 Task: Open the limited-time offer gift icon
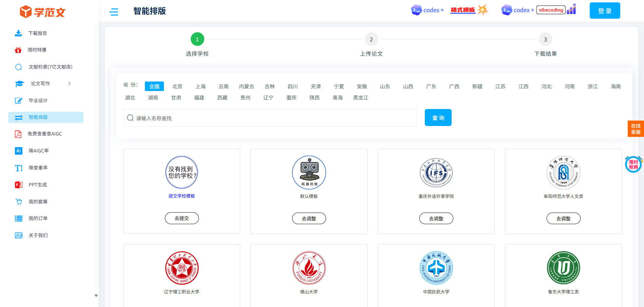coord(18,50)
